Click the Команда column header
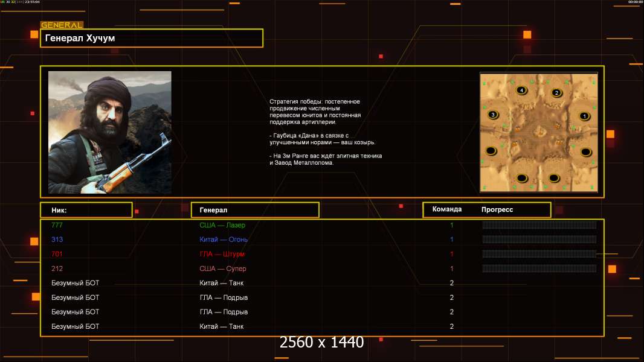The height and width of the screenshot is (362, 644). point(447,209)
